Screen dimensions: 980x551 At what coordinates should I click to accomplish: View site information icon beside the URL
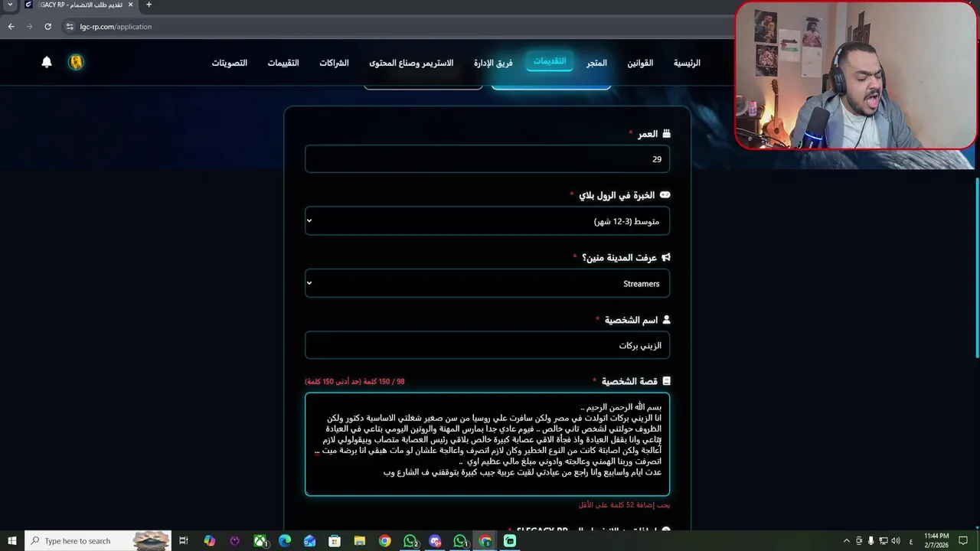tap(70, 26)
